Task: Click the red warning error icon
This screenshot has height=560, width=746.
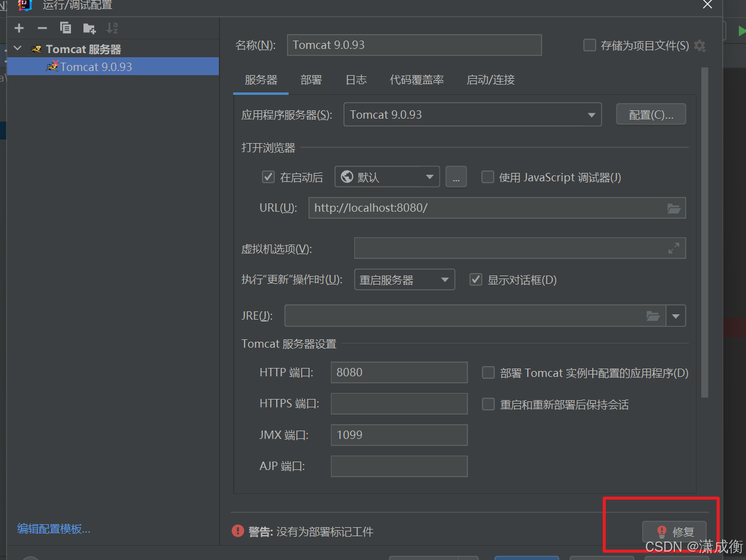Action: (238, 531)
